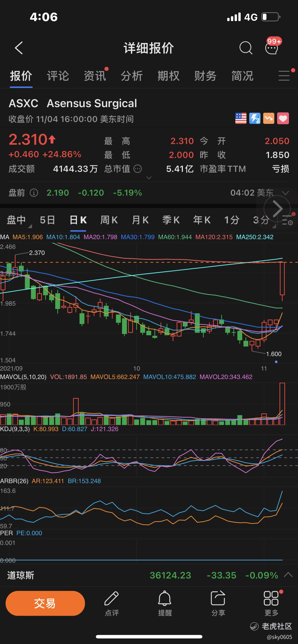Select 日K chart period
The height and width of the screenshot is (644, 298).
click(78, 220)
